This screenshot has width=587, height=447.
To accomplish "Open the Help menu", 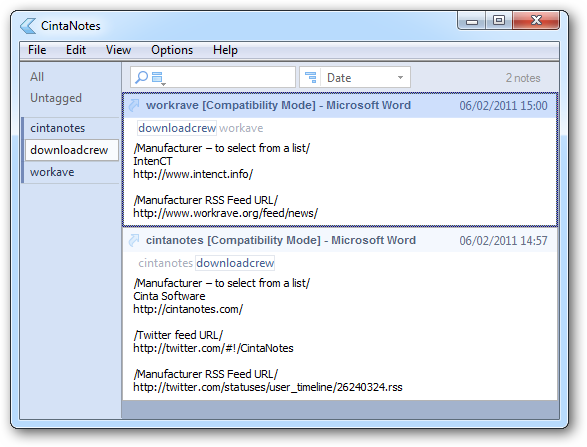I will pyautogui.click(x=225, y=50).
